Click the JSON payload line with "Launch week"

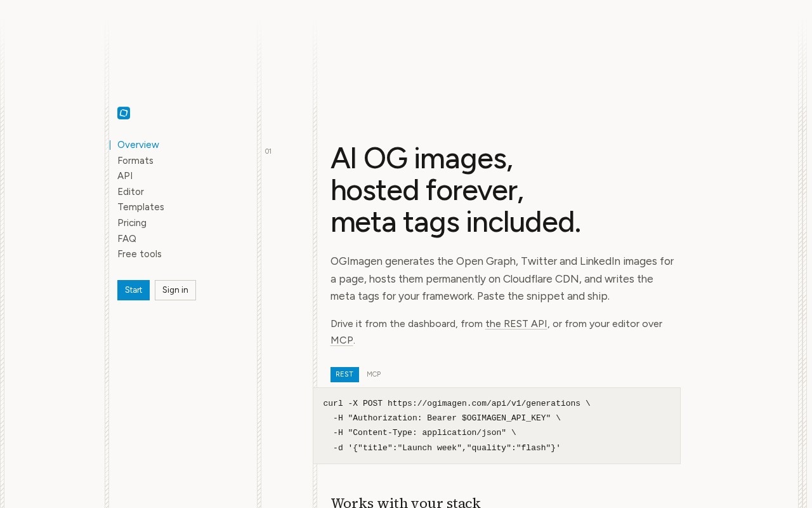click(x=447, y=448)
